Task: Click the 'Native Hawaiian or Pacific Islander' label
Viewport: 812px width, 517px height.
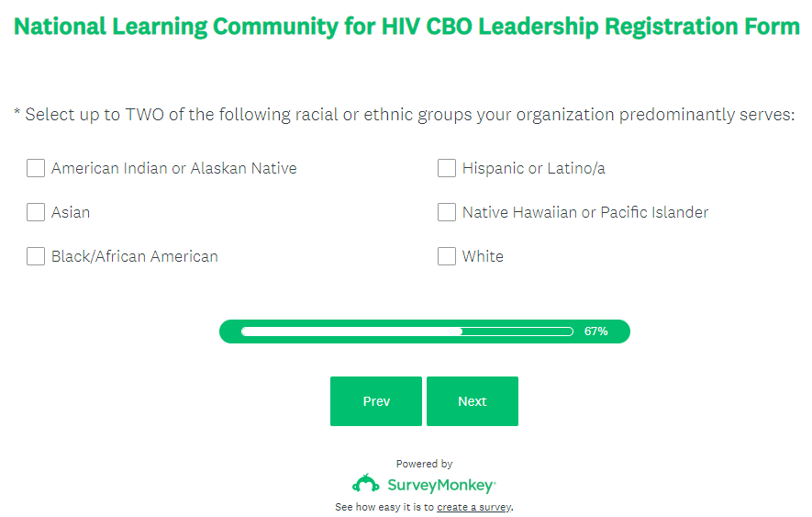Action: pos(585,212)
